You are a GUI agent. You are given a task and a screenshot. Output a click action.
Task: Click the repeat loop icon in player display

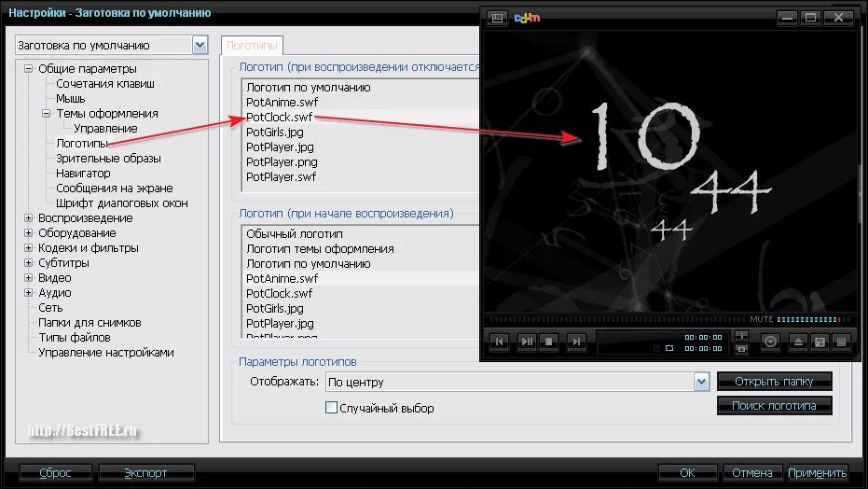tap(669, 348)
